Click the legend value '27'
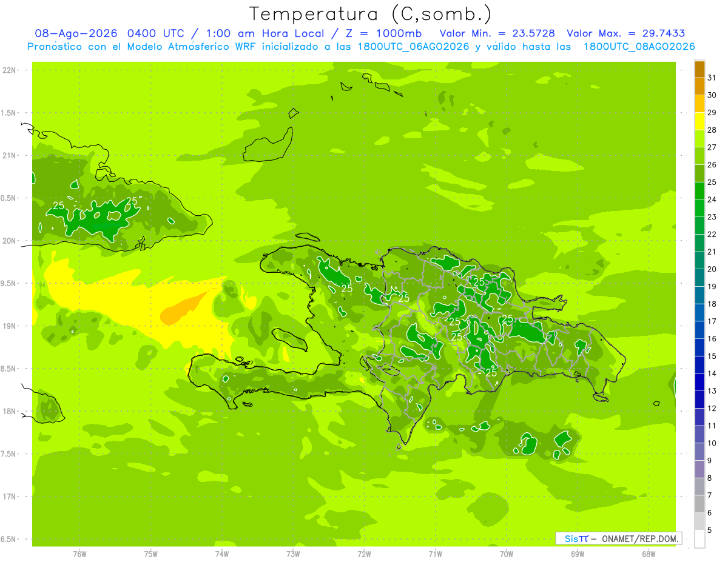This screenshot has height=562, width=728. coord(712,147)
